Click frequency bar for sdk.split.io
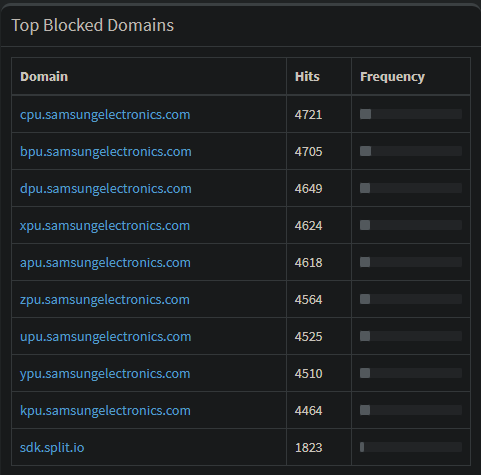 point(411,447)
